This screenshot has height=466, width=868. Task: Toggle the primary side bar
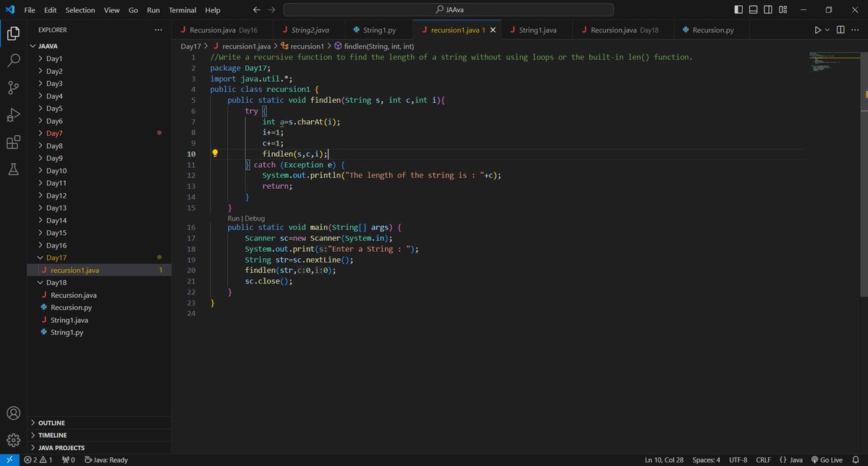[x=738, y=10]
